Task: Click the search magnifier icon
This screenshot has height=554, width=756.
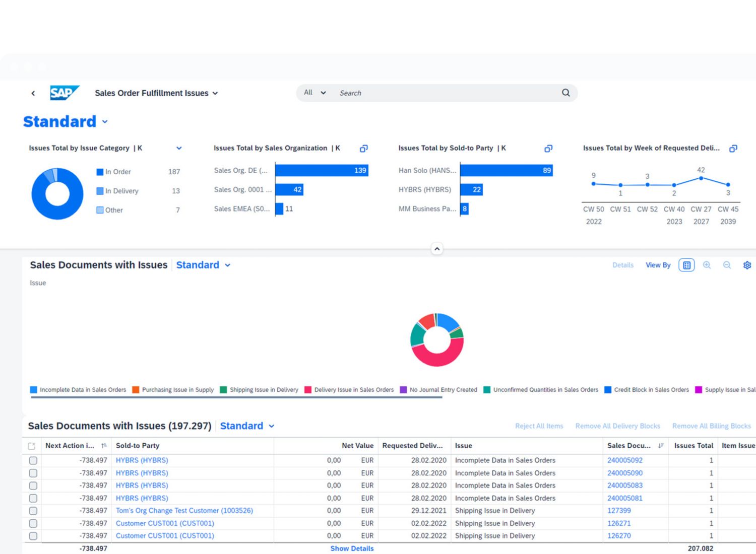Action: [x=565, y=93]
